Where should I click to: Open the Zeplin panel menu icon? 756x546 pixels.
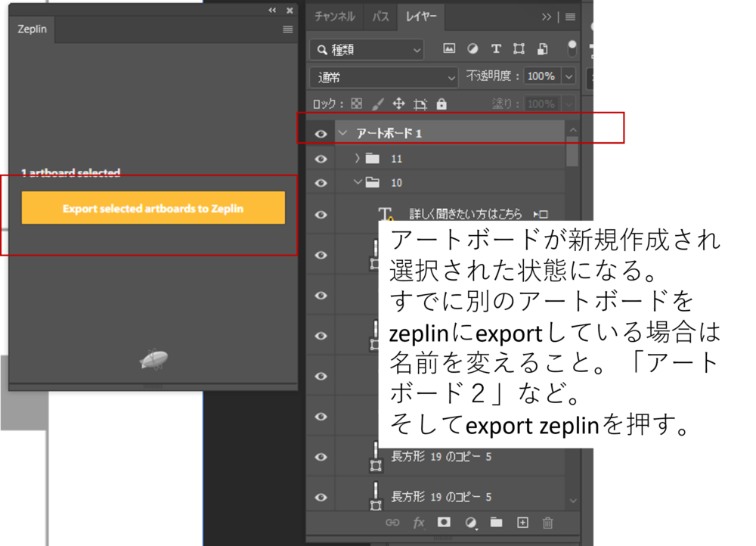click(x=288, y=29)
